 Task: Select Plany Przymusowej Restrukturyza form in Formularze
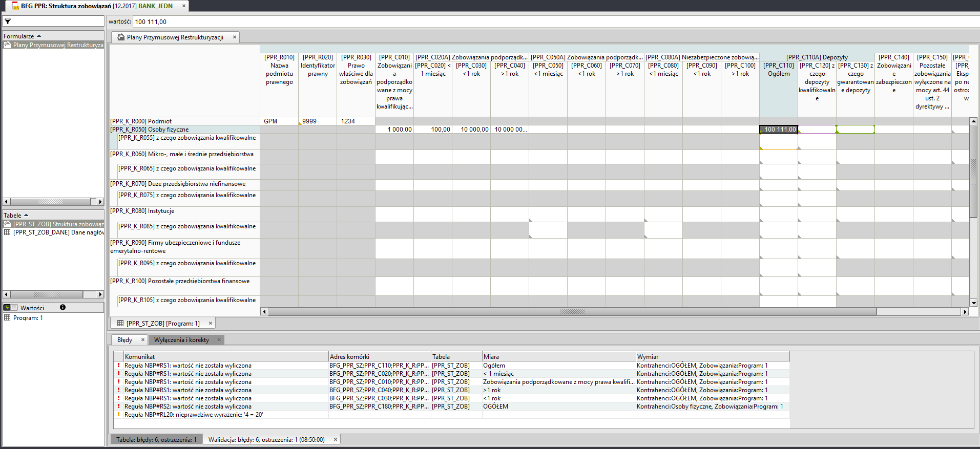(x=53, y=45)
